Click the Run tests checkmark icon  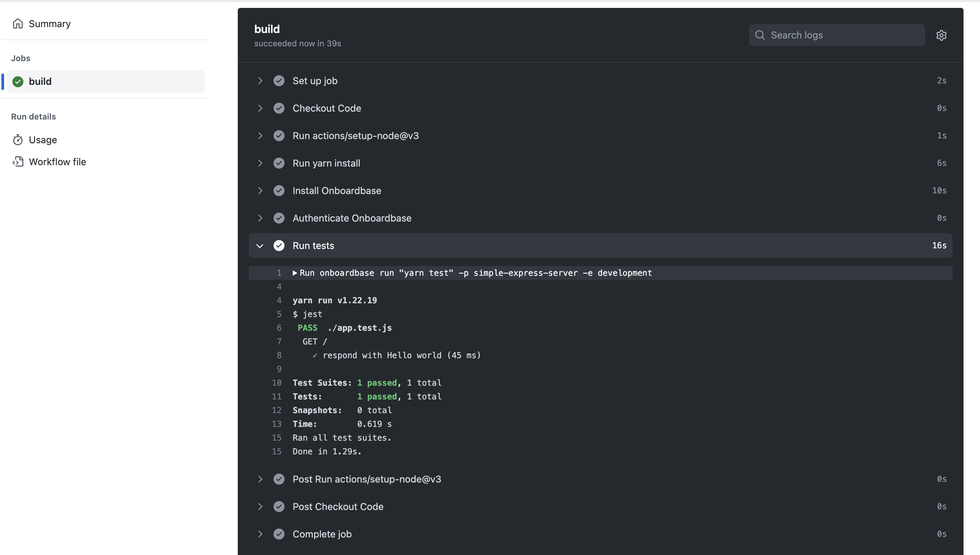pos(279,246)
